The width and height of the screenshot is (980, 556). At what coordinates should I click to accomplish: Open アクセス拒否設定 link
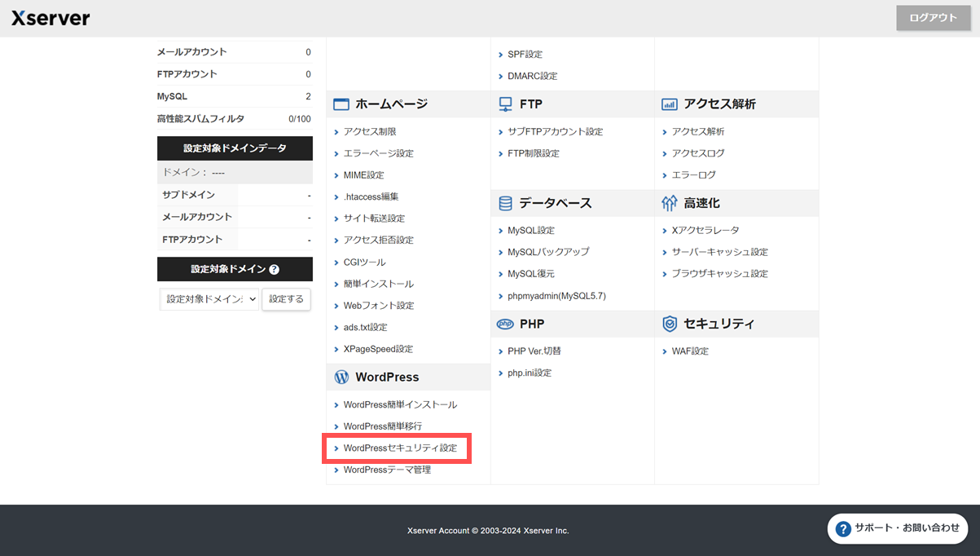coord(379,240)
